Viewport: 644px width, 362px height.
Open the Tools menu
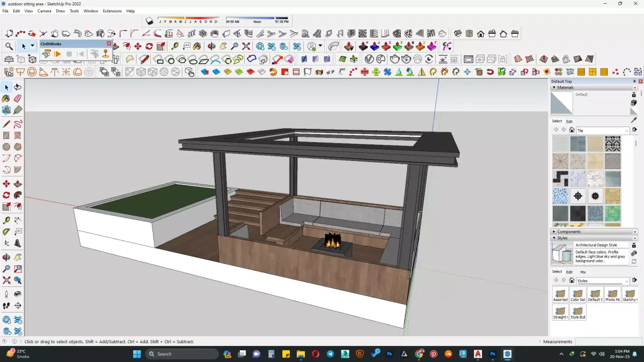[74, 11]
